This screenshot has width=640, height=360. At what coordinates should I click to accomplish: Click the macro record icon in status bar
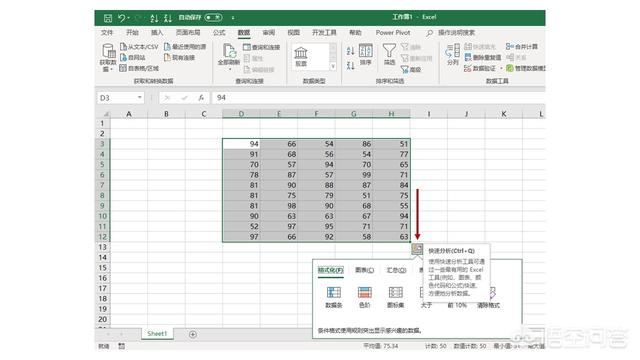pos(122,346)
